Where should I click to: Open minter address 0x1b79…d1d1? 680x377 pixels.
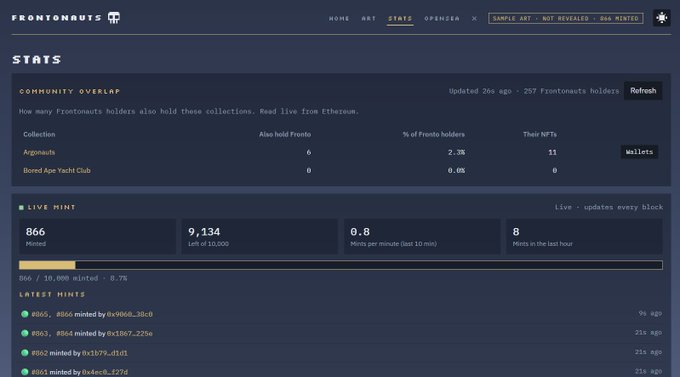pyautogui.click(x=105, y=353)
